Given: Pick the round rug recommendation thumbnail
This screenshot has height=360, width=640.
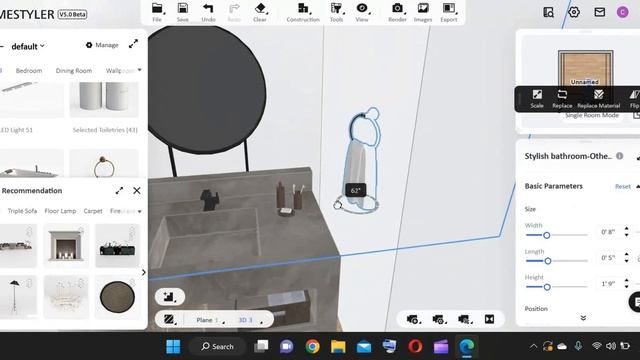Looking at the screenshot, I should 118,297.
